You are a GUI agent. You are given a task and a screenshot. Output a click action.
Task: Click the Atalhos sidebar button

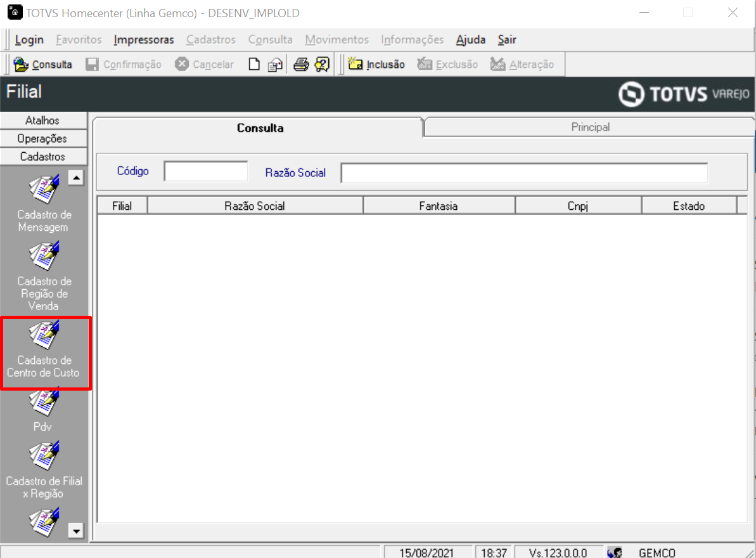click(x=43, y=120)
